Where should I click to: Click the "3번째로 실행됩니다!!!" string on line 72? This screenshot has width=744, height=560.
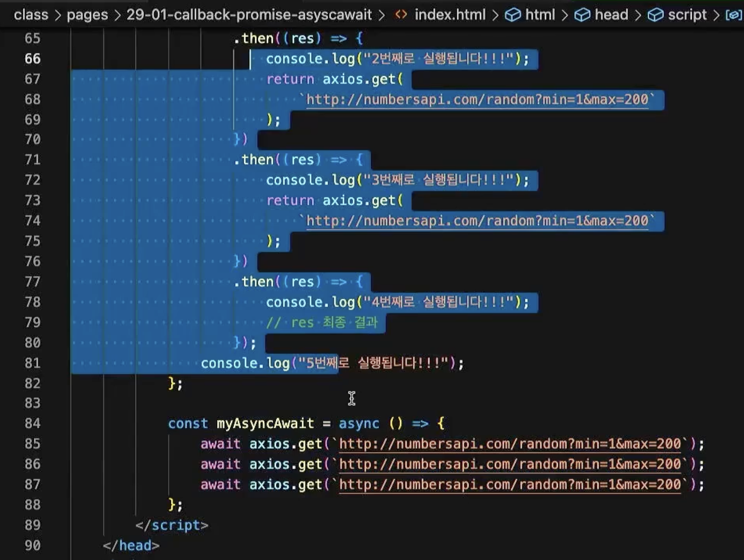coord(439,180)
